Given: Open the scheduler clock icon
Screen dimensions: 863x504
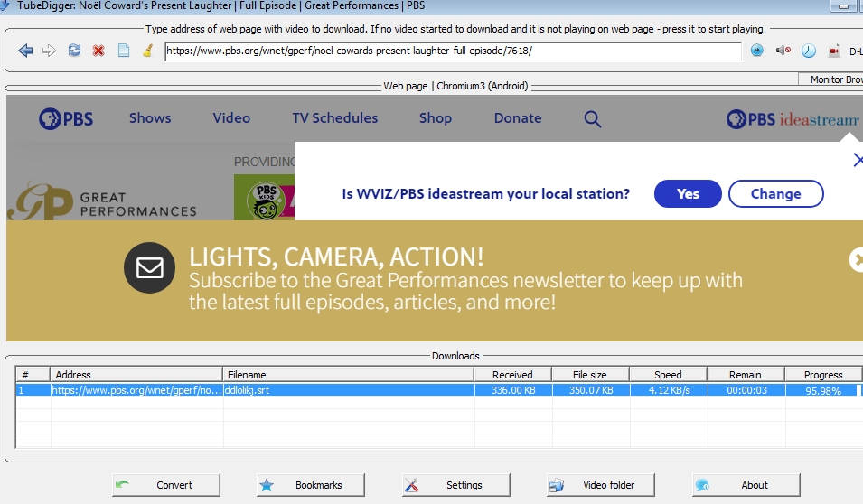Looking at the screenshot, I should (809, 51).
